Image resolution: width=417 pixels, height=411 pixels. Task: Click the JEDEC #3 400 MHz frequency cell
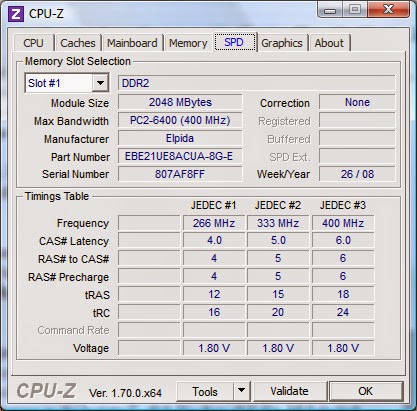tap(343, 223)
